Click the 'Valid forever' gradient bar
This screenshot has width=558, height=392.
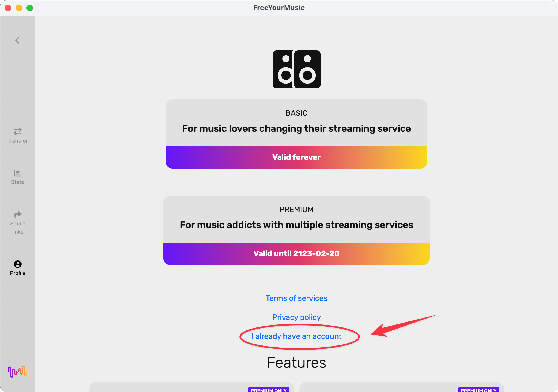296,157
